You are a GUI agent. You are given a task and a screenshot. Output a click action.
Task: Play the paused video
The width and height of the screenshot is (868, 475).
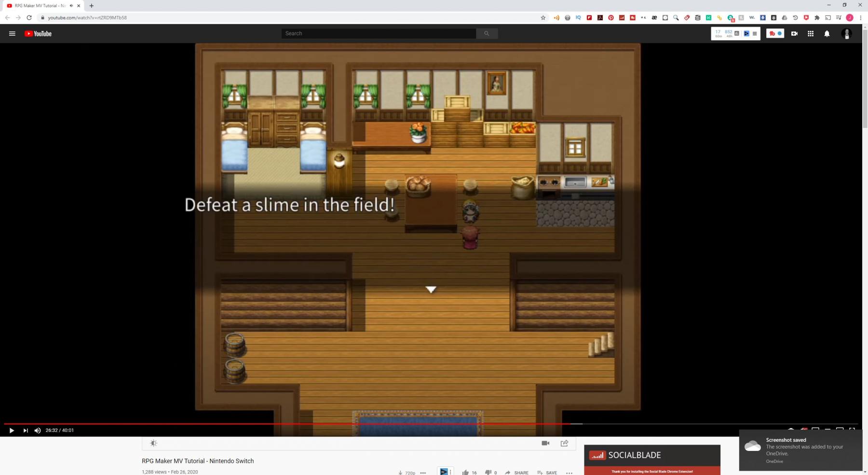(12, 430)
